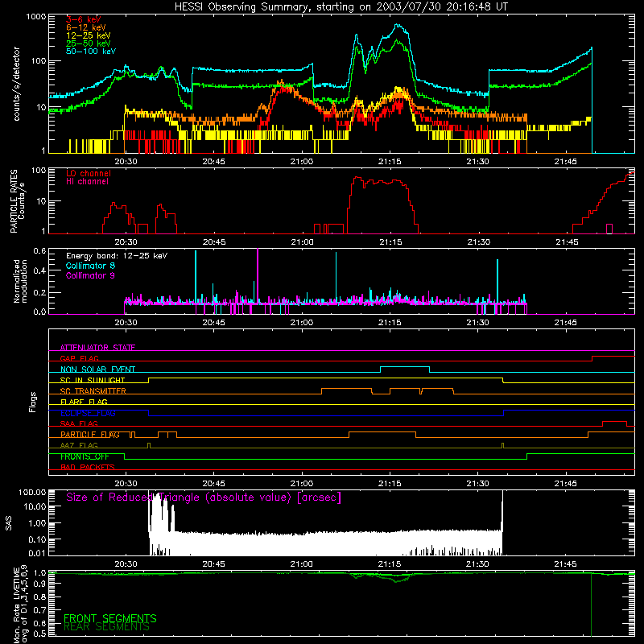Screen dimensions: 644x644
Task: Click the BAD_PACKETS flag label
Action: [x=88, y=467]
